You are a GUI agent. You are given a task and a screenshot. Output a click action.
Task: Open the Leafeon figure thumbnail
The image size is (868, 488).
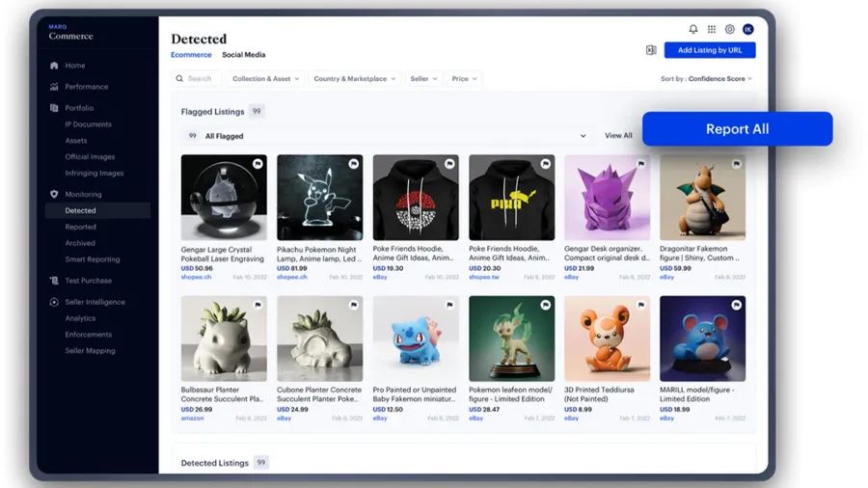pyautogui.click(x=511, y=339)
